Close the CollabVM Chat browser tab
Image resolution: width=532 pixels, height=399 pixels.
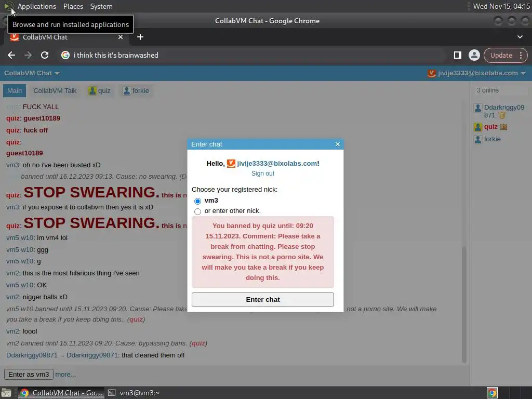coord(121,37)
